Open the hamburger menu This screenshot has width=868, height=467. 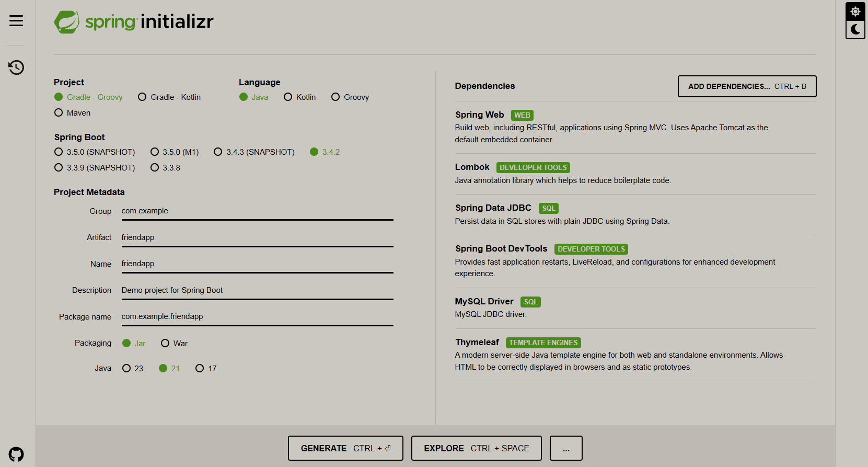pyautogui.click(x=16, y=21)
